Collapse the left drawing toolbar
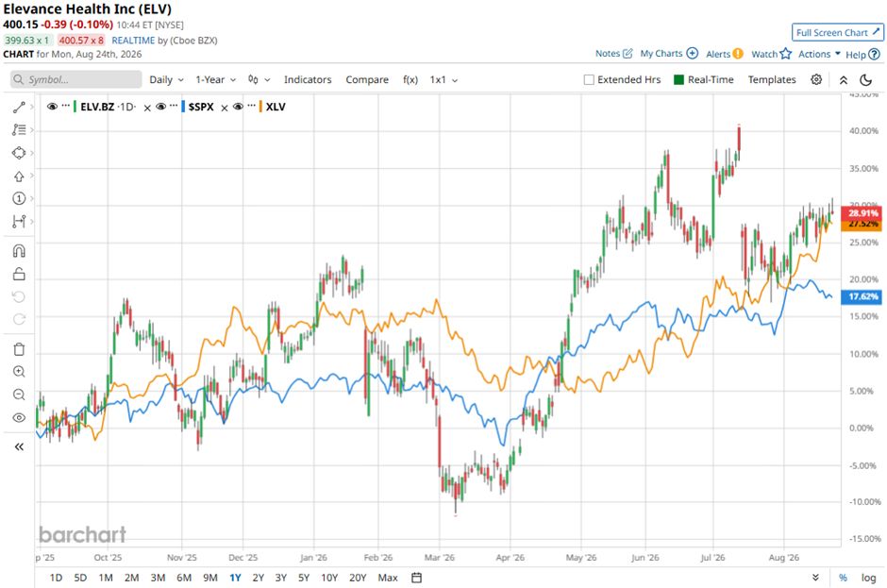The width and height of the screenshot is (887, 588). tap(19, 447)
